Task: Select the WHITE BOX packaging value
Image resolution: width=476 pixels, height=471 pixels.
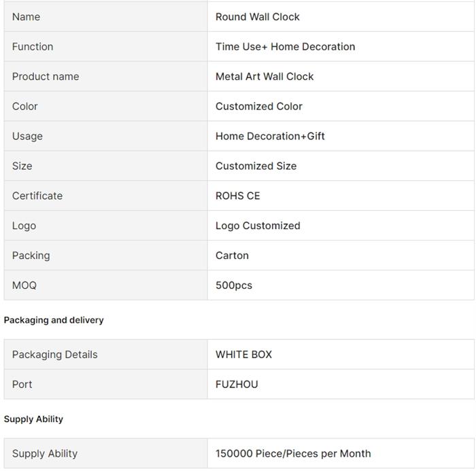Action: pos(243,355)
